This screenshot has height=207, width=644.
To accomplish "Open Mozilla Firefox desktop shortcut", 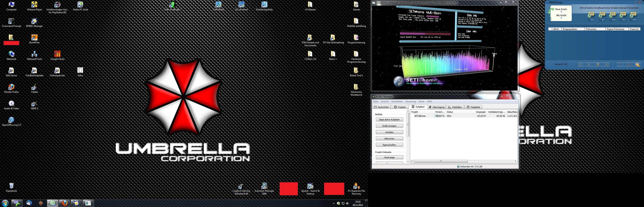I will pyautogui.click(x=11, y=89).
